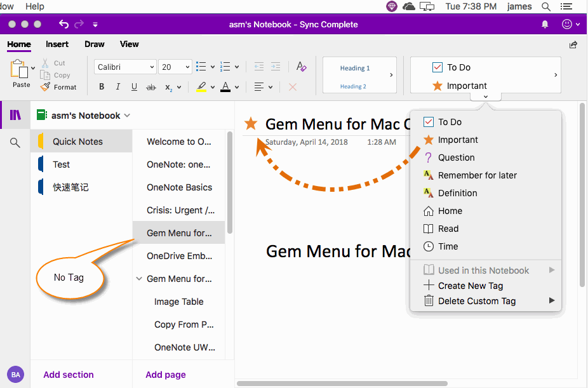Screen dimensions: 588x388
Task: Apply strikethrough formatting
Action: [x=150, y=87]
